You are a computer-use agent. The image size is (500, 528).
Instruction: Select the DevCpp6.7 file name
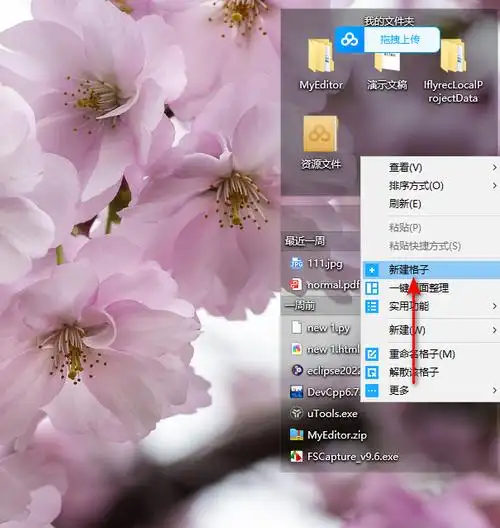[334, 392]
